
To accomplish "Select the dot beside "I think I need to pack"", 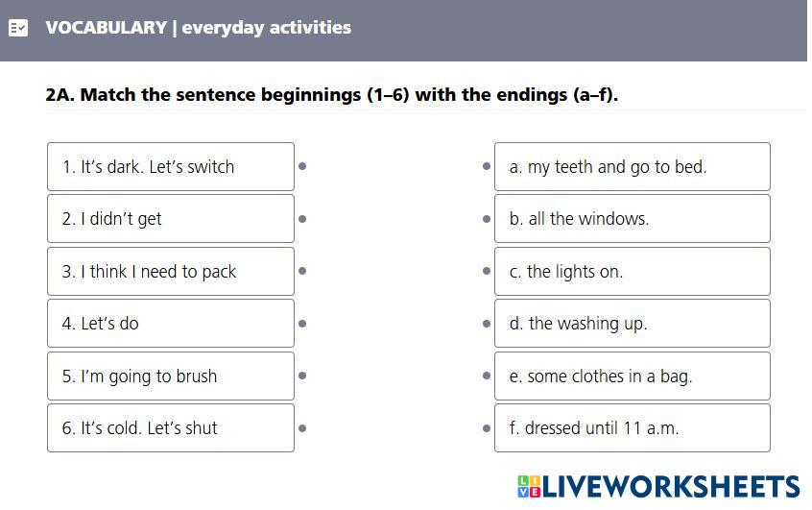I will (x=302, y=272).
